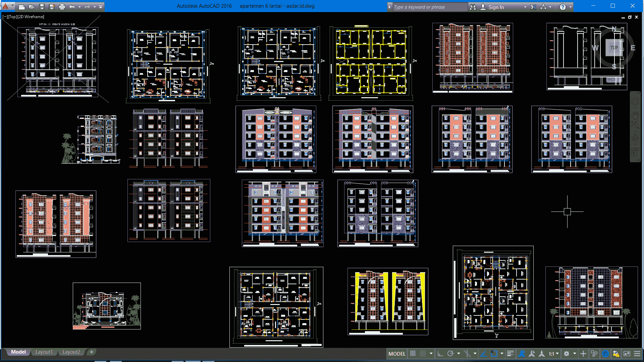
Task: Click the MODEL space button in status bar
Action: pyautogui.click(x=397, y=354)
